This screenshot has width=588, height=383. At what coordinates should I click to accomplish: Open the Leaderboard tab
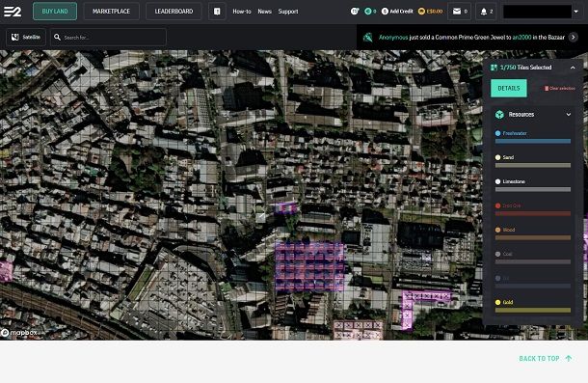(x=174, y=12)
